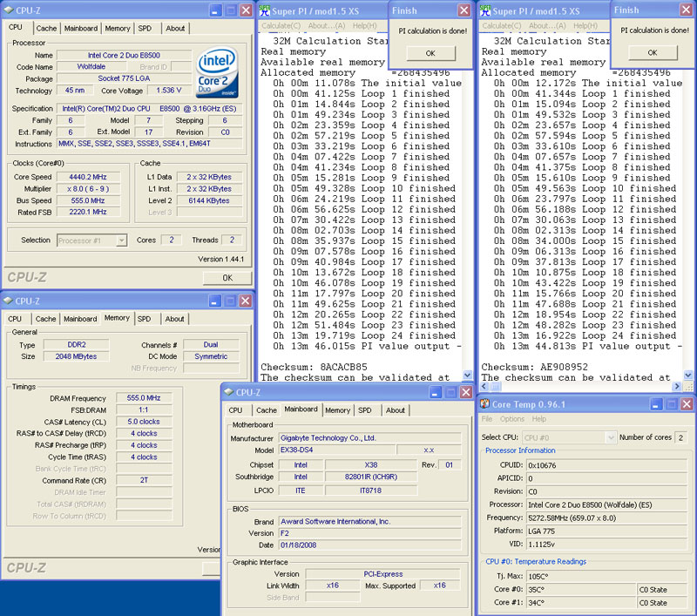Close the Mainboard CPU-Z window
697x616 pixels.
tap(466, 392)
